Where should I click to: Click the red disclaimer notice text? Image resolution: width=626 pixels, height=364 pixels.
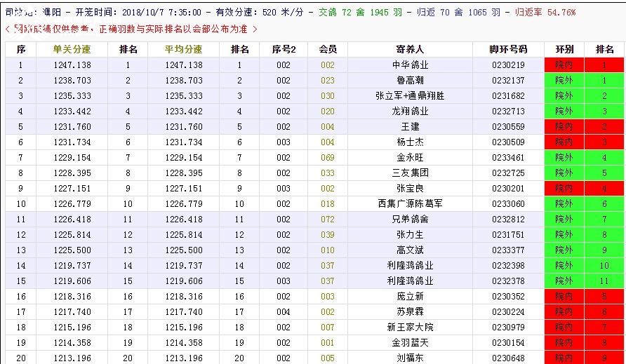pos(131,29)
